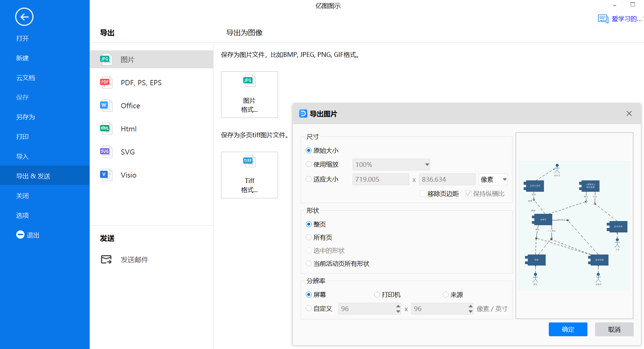Click the 取消 button
This screenshot has height=349, width=644.
tap(614, 329)
